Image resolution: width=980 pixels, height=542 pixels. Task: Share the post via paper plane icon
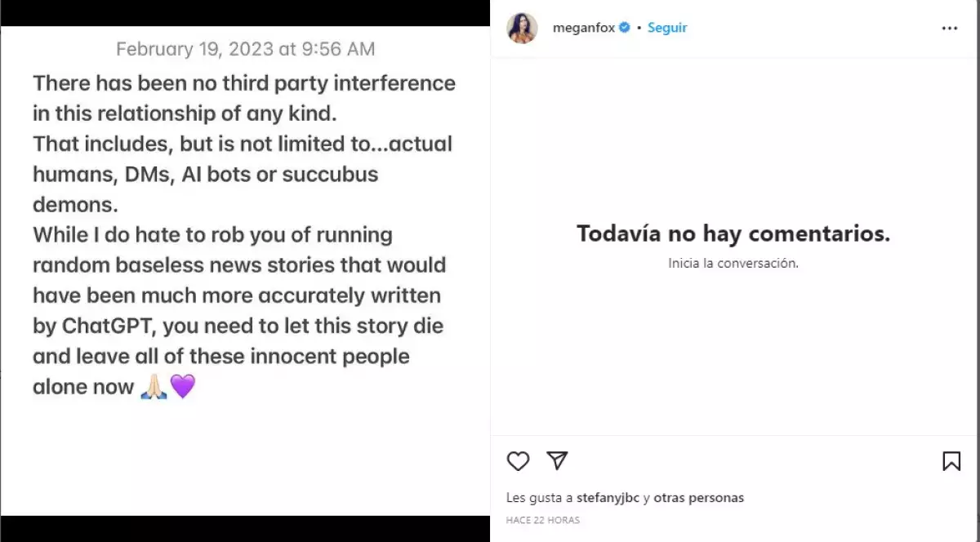[557, 460]
